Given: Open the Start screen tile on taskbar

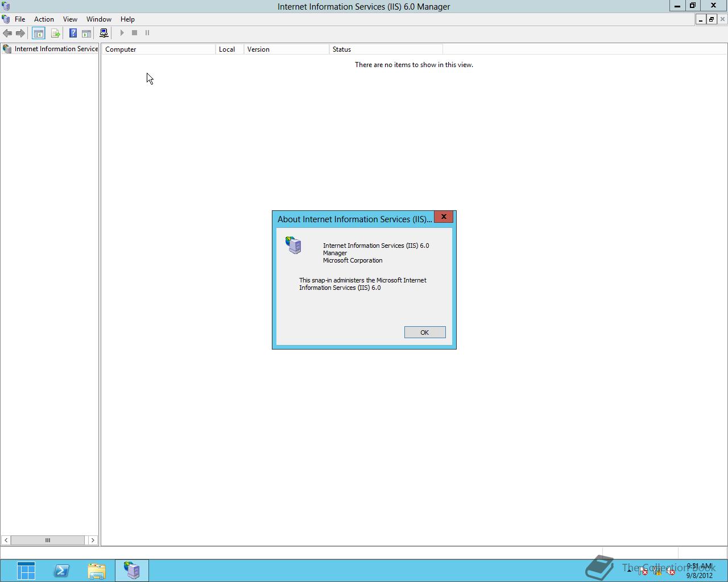Looking at the screenshot, I should 26,571.
